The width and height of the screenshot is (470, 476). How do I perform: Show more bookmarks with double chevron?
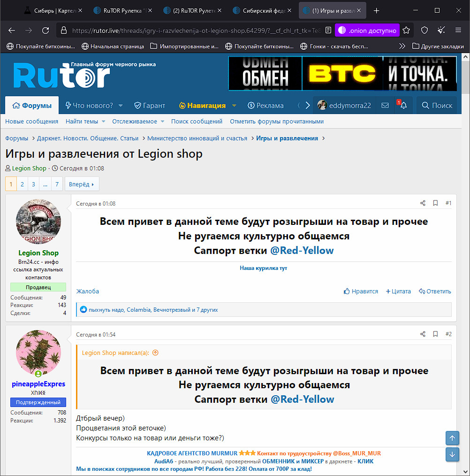coord(402,46)
